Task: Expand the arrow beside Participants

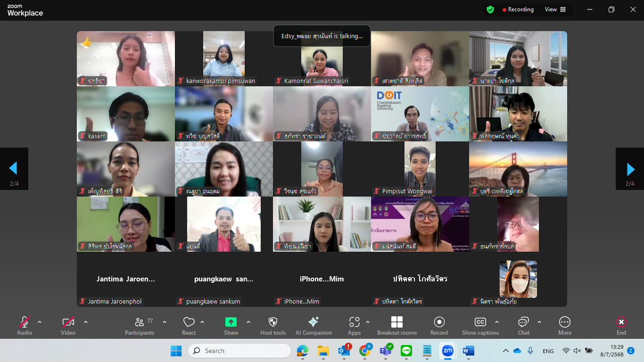Action: (x=165, y=322)
